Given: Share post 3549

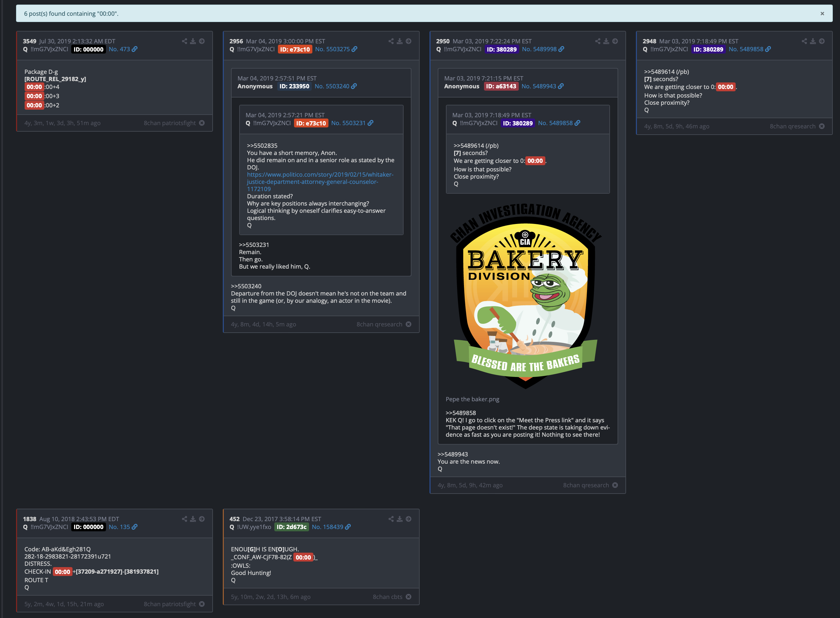Looking at the screenshot, I should point(184,41).
